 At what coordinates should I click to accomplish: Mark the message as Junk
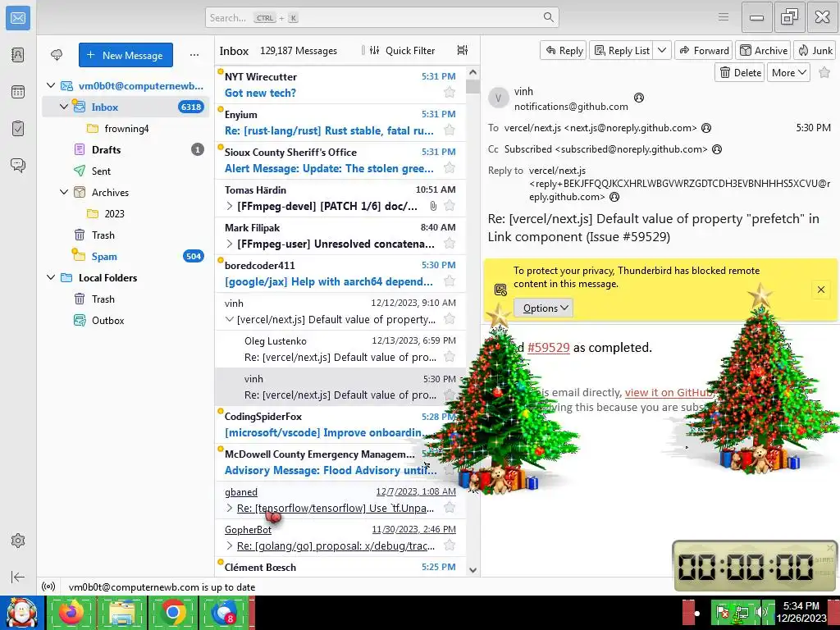pos(815,50)
